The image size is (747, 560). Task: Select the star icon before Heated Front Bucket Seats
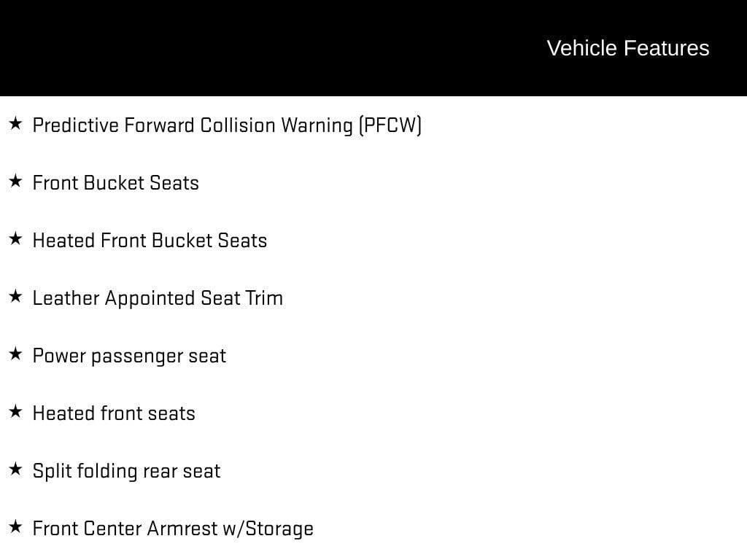[15, 239]
